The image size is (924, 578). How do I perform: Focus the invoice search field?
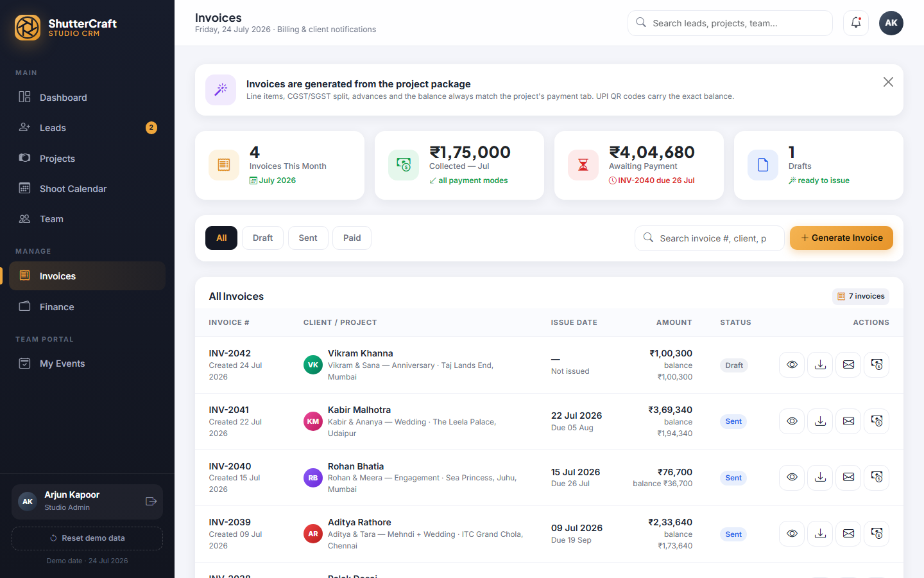(x=710, y=238)
